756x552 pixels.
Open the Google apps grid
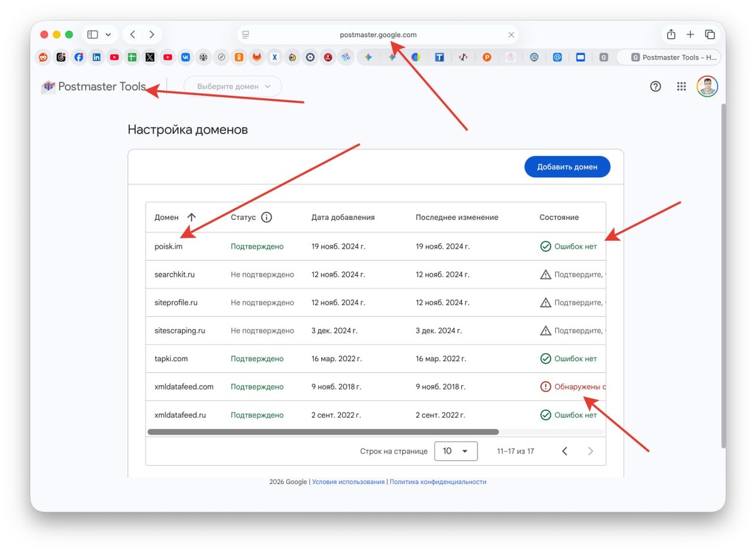tap(681, 86)
